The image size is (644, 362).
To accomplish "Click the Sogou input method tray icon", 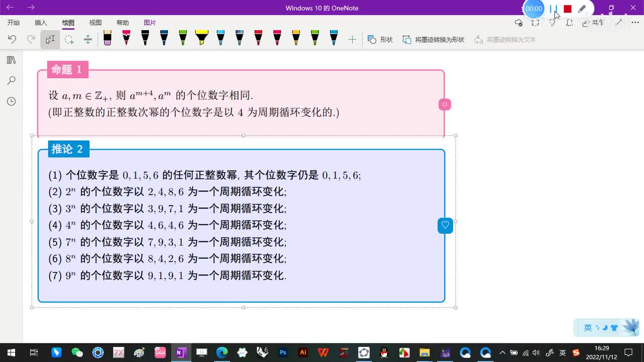I will [576, 352].
